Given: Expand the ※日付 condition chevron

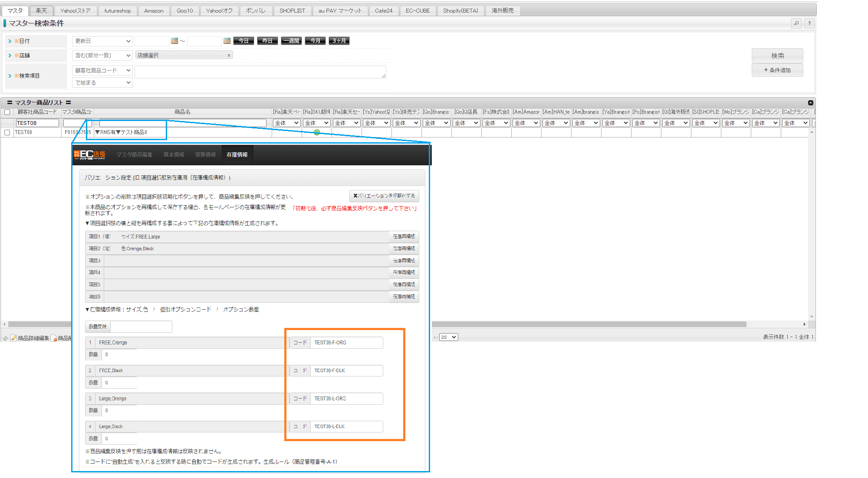Looking at the screenshot, I should click(10, 41).
